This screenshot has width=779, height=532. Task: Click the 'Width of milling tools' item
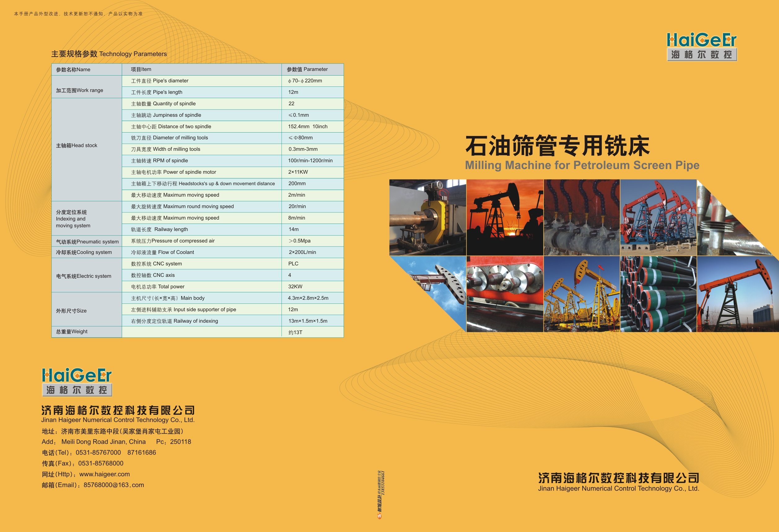(202, 149)
